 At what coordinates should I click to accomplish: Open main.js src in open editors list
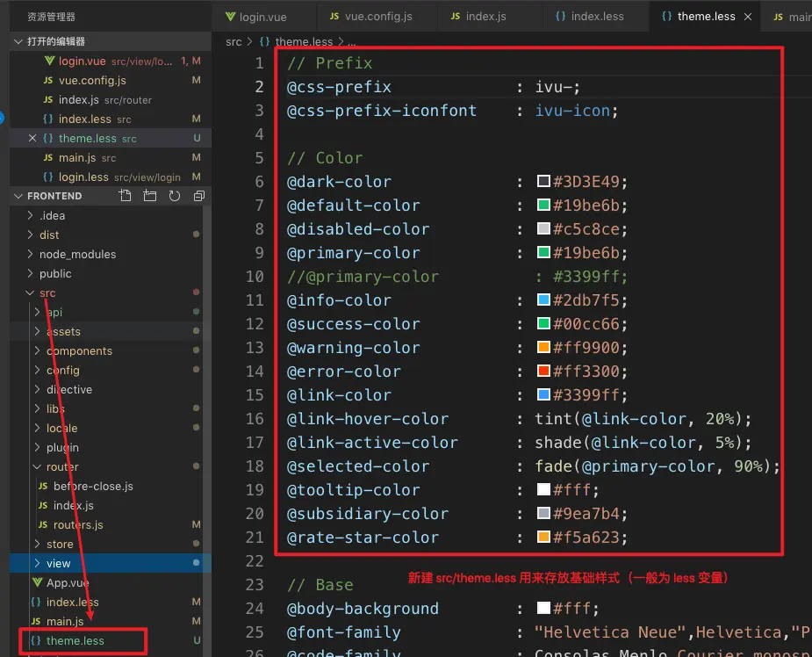coord(111,157)
